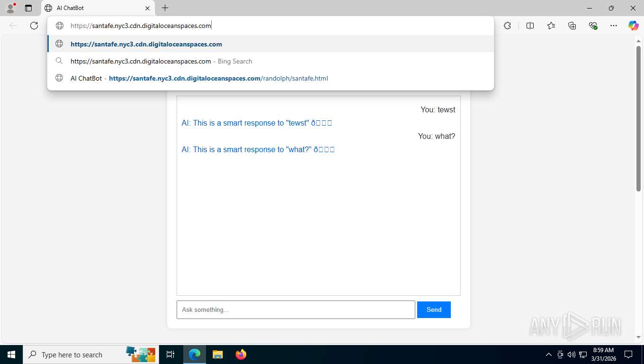This screenshot has height=364, width=644.
Task: Open Task View on the taskbar
Action: [170, 355]
